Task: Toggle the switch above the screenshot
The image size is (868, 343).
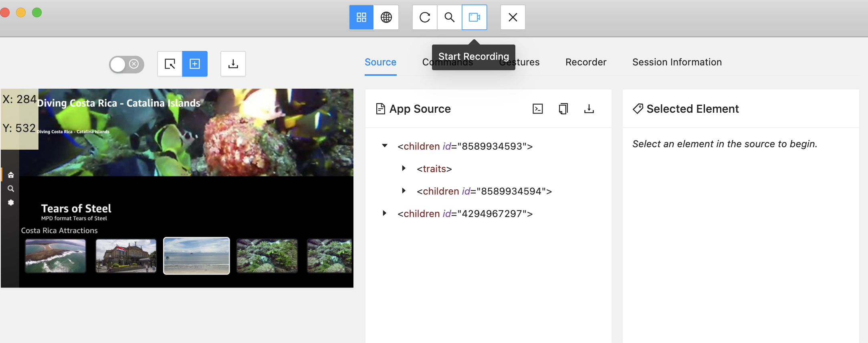Action: (126, 64)
